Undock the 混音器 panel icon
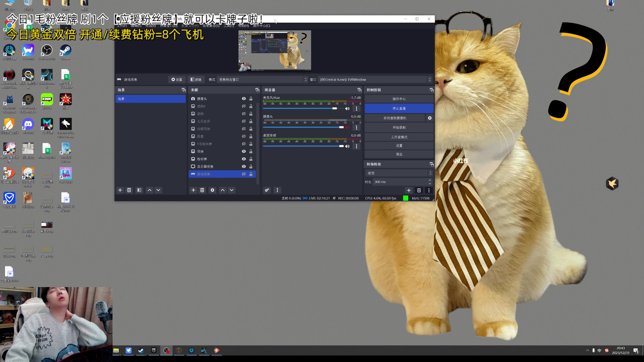 (x=359, y=90)
